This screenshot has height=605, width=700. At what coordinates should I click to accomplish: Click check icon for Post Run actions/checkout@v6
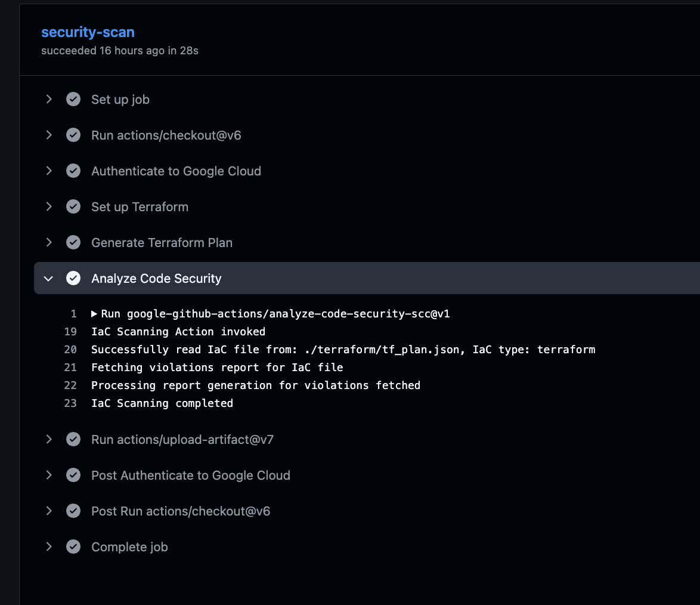click(73, 511)
